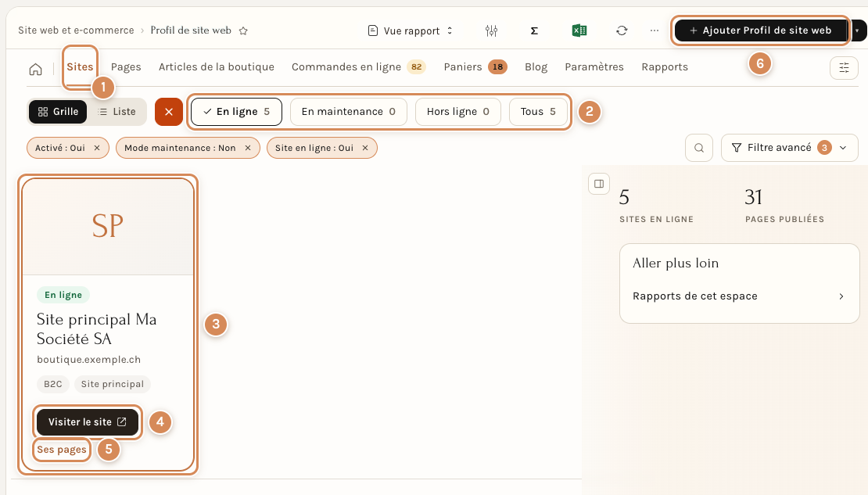Click the 'Site principal' tag on the card
This screenshot has width=868, height=495.
113,384
